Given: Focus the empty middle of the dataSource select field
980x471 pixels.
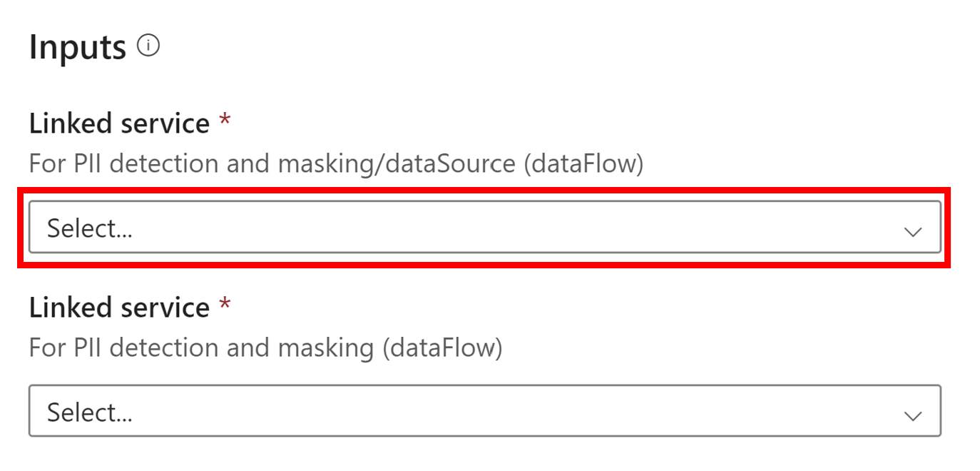Looking at the screenshot, I should point(499,228).
